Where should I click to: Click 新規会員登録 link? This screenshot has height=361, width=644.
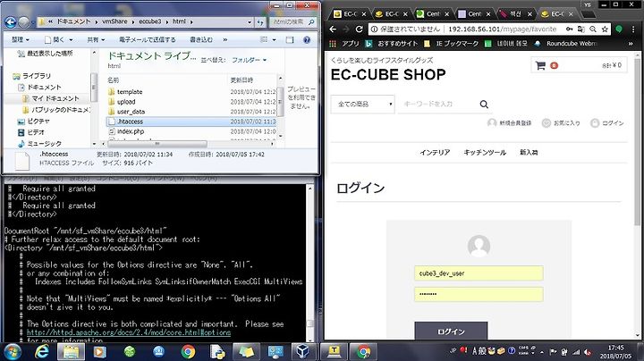(509, 123)
